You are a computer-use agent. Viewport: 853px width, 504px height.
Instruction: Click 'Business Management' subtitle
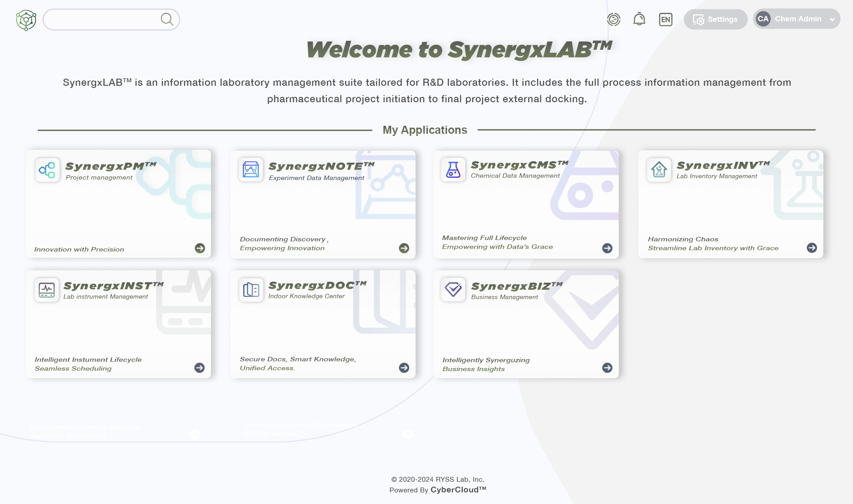point(505,297)
